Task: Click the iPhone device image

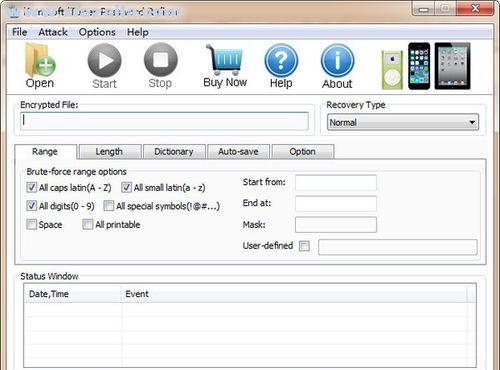Action: (419, 66)
